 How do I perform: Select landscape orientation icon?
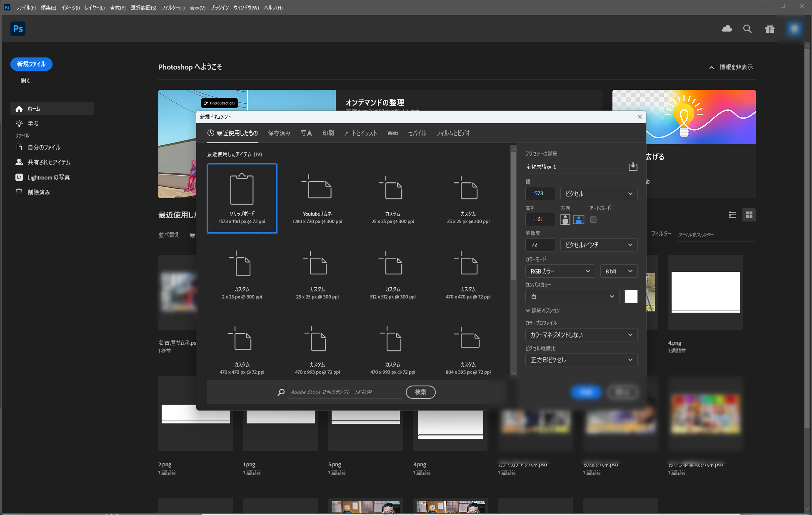click(x=579, y=219)
